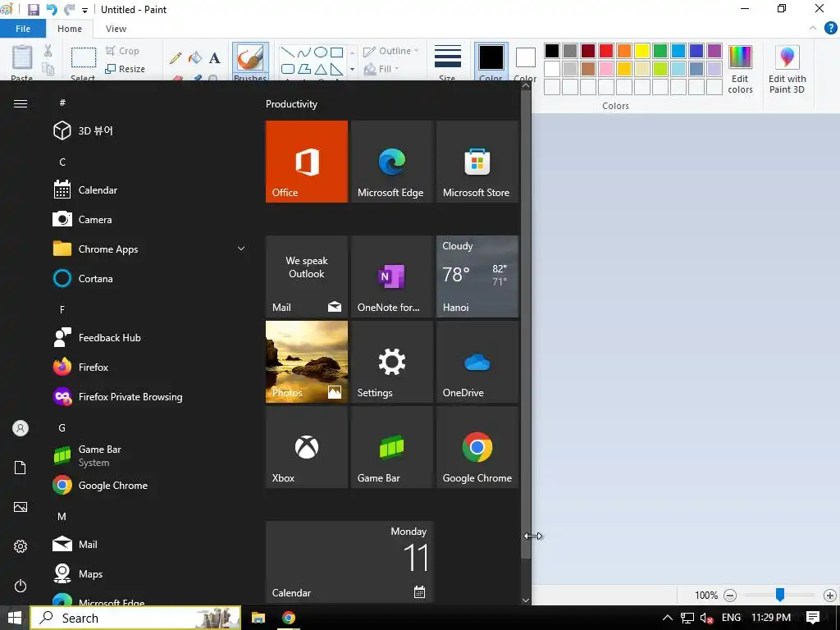840x630 pixels.
Task: Click the Save icon in Paint title bar
Action: click(33, 10)
